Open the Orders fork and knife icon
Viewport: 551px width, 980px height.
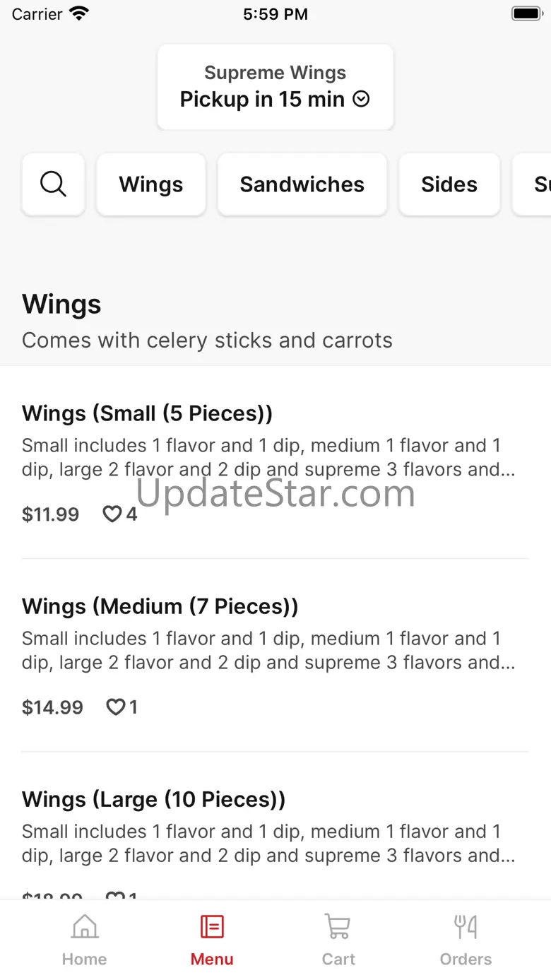click(466, 926)
